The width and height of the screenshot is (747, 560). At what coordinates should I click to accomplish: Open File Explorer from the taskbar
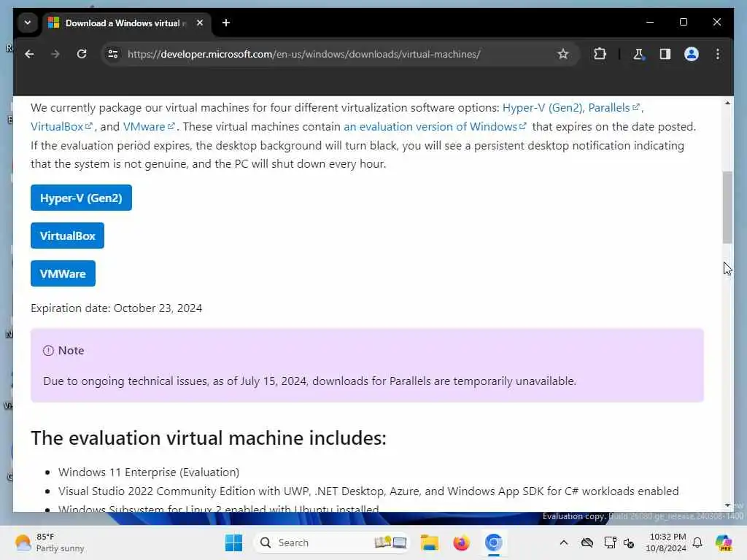coord(429,542)
